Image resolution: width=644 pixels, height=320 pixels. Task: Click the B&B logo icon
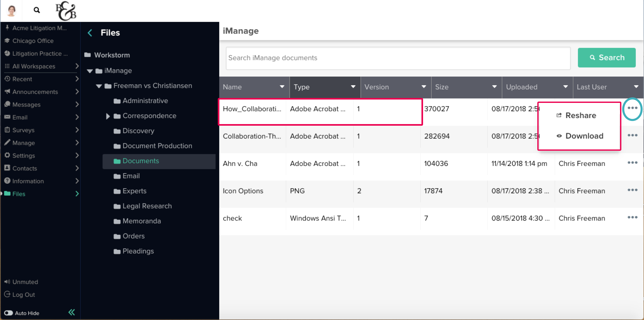pyautogui.click(x=66, y=11)
